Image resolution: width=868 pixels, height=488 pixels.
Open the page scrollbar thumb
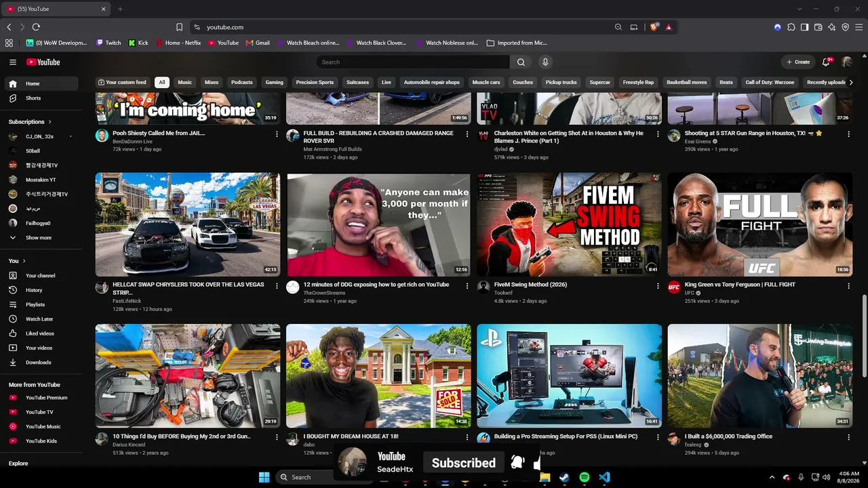pos(864,336)
